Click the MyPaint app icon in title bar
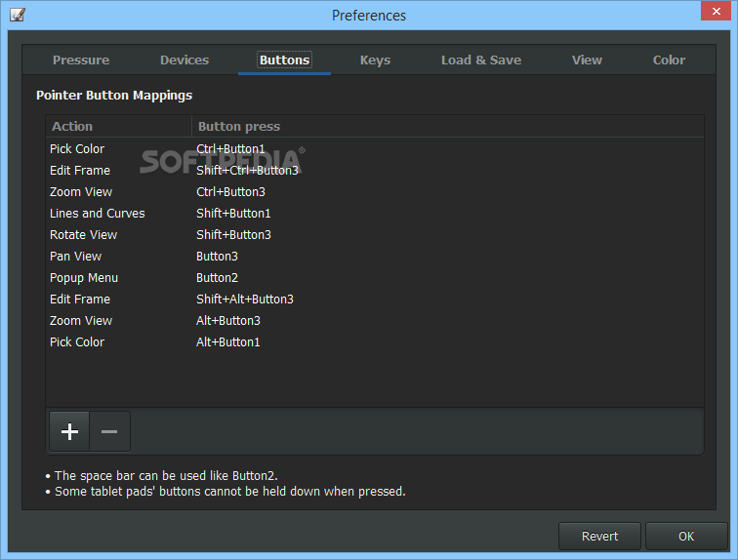Image resolution: width=738 pixels, height=560 pixels. point(18,15)
